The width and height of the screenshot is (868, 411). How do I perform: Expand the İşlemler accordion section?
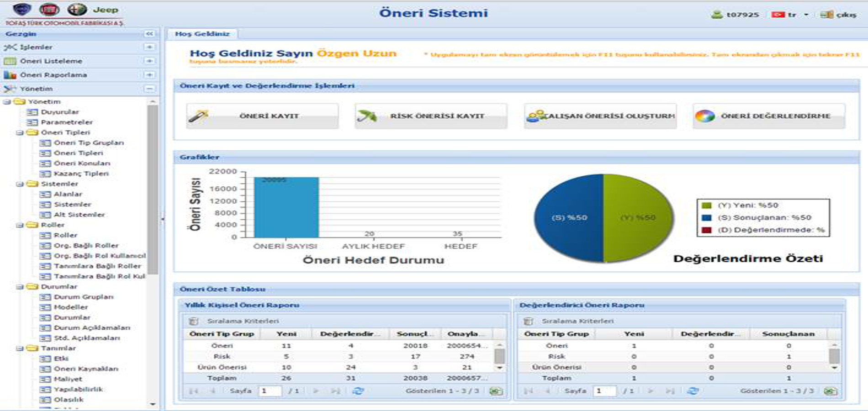(149, 47)
